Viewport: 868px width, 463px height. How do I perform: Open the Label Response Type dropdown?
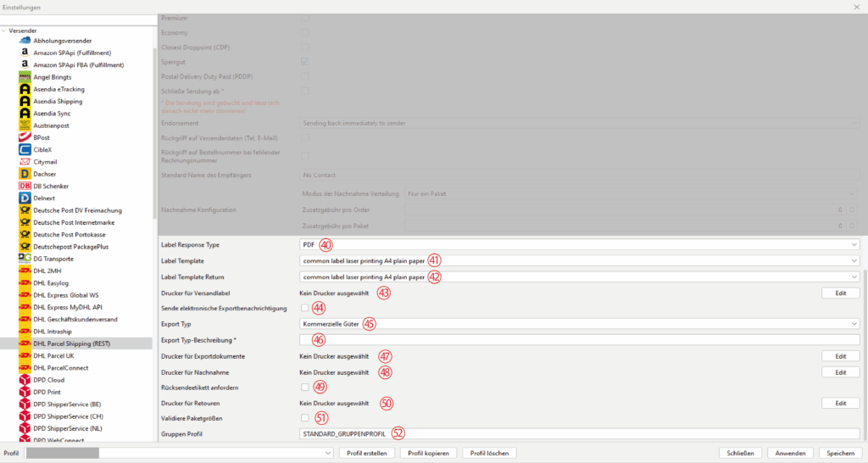579,245
